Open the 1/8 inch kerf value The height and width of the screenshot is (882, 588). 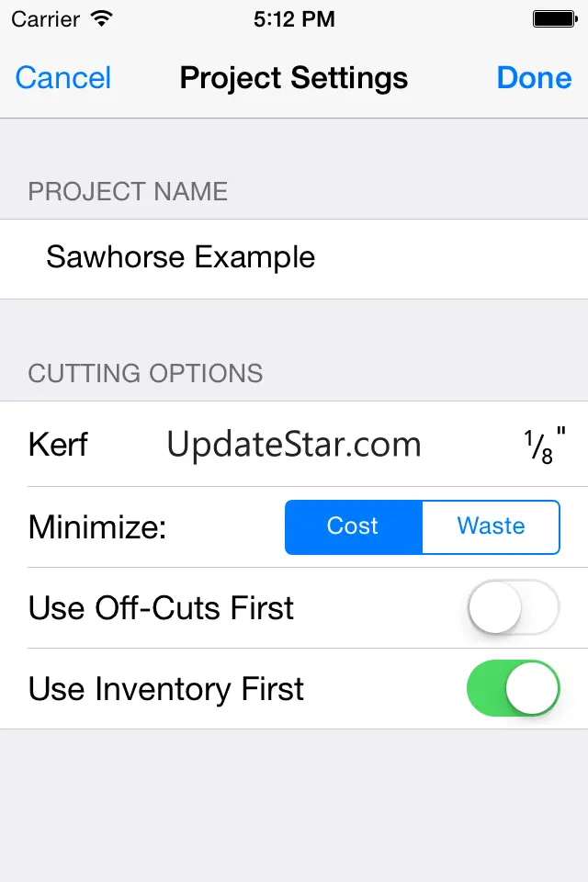click(x=538, y=447)
